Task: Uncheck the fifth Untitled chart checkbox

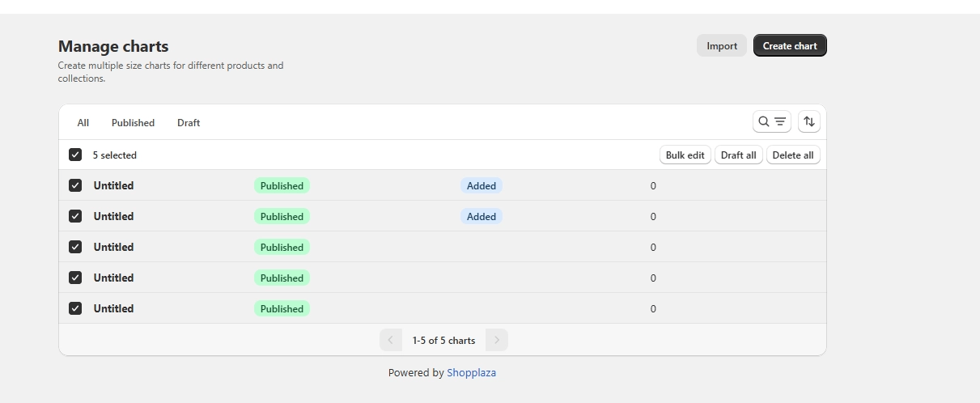Action: pyautogui.click(x=75, y=308)
